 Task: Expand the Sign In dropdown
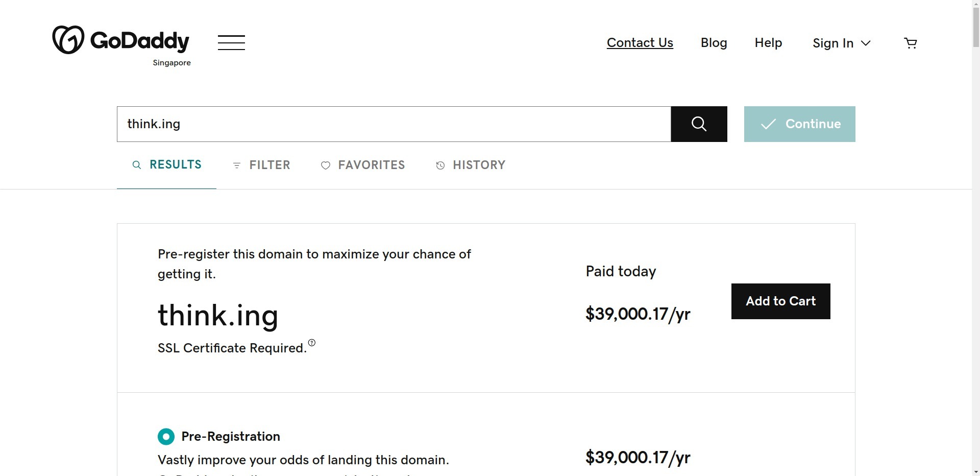click(x=841, y=43)
